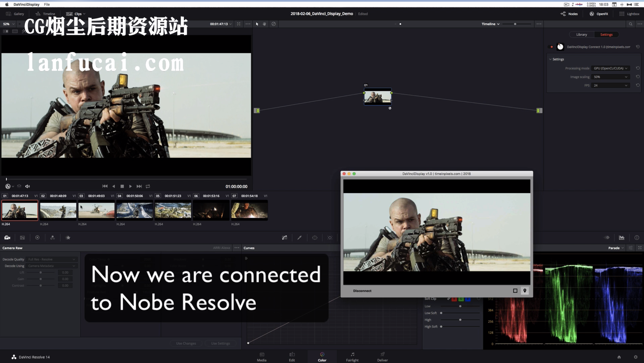Click the bypass grades circle-slash icon

pos(274,24)
